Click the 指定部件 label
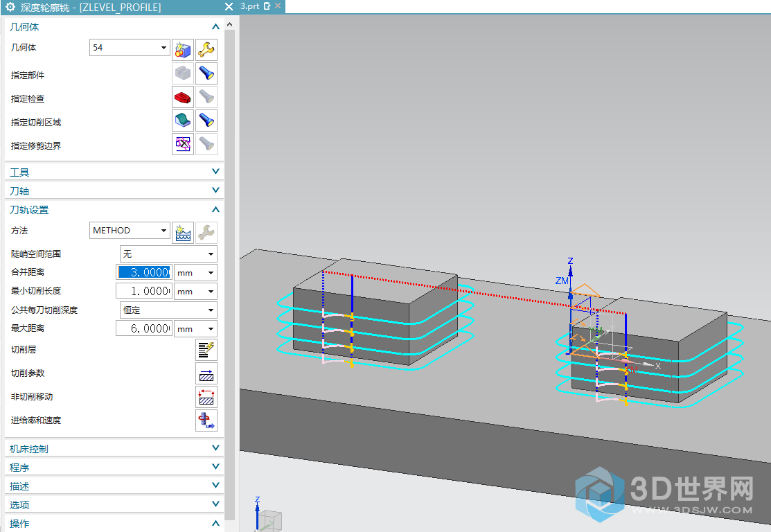 pos(28,76)
